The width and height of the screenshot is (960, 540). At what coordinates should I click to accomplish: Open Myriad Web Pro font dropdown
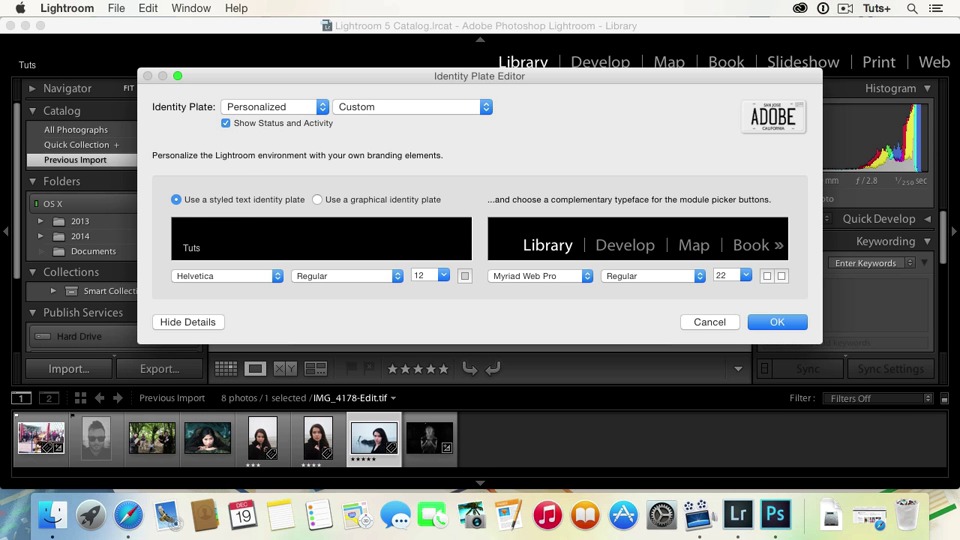pyautogui.click(x=541, y=276)
